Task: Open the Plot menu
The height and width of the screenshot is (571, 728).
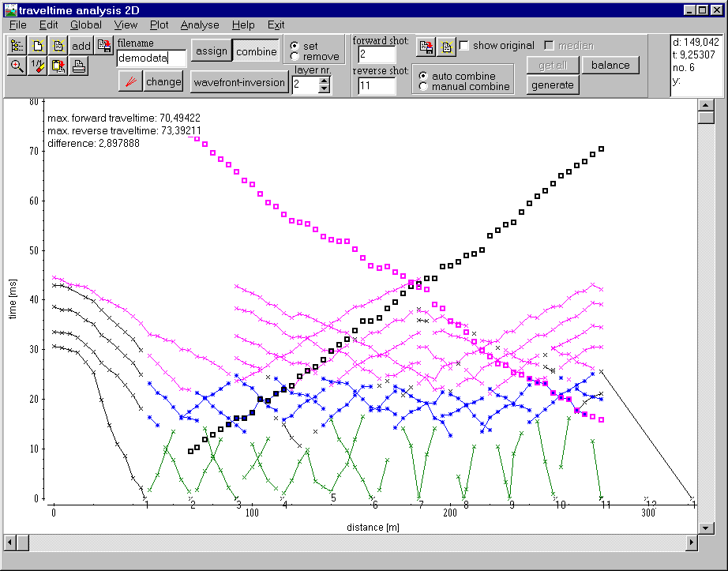Action: pyautogui.click(x=159, y=24)
